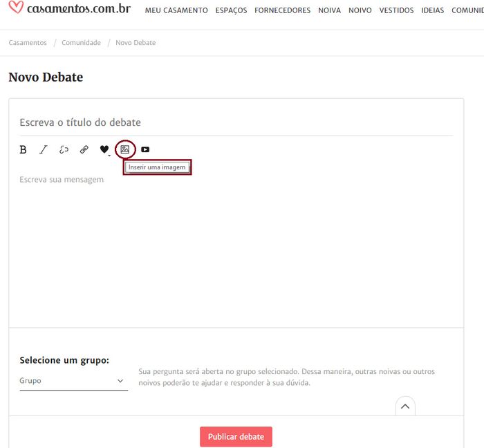The image size is (484, 448).
Task: Open the FORNECEDORES menu item
Action: click(282, 10)
